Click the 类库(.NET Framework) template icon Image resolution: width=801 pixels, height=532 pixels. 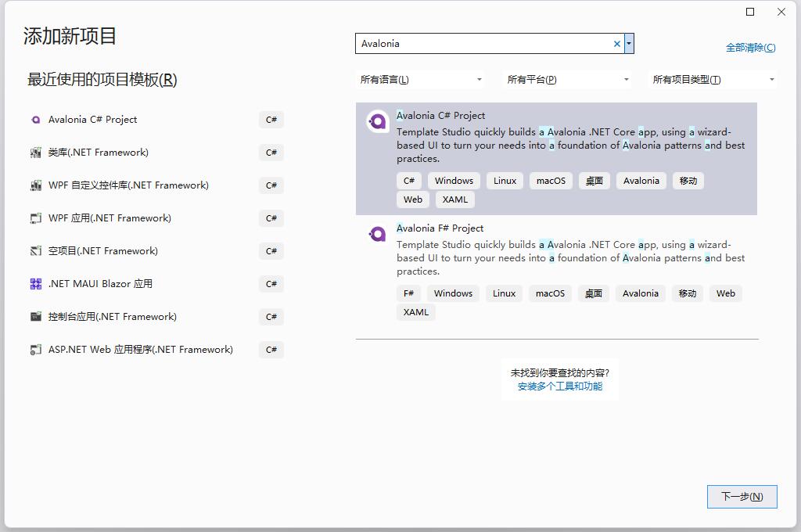[x=35, y=153]
